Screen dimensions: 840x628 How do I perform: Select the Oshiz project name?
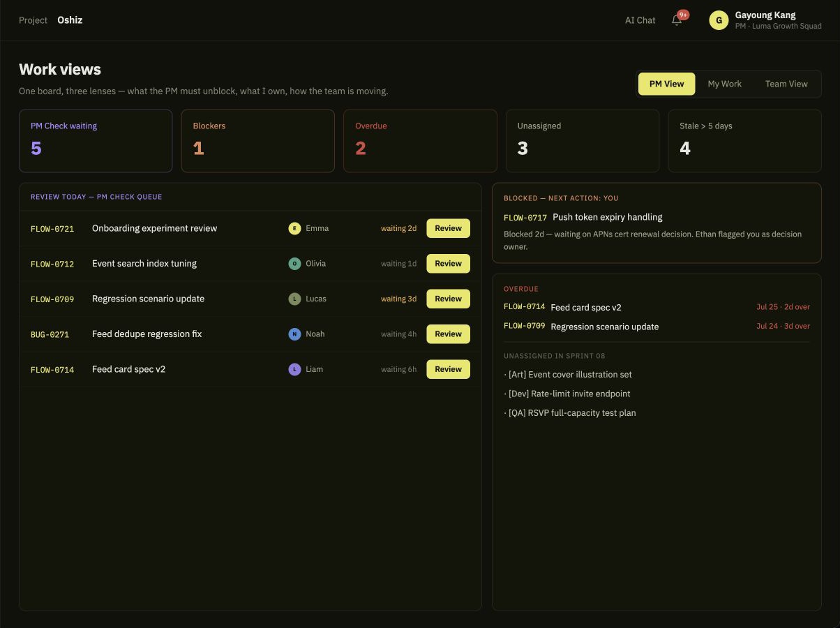tap(70, 20)
